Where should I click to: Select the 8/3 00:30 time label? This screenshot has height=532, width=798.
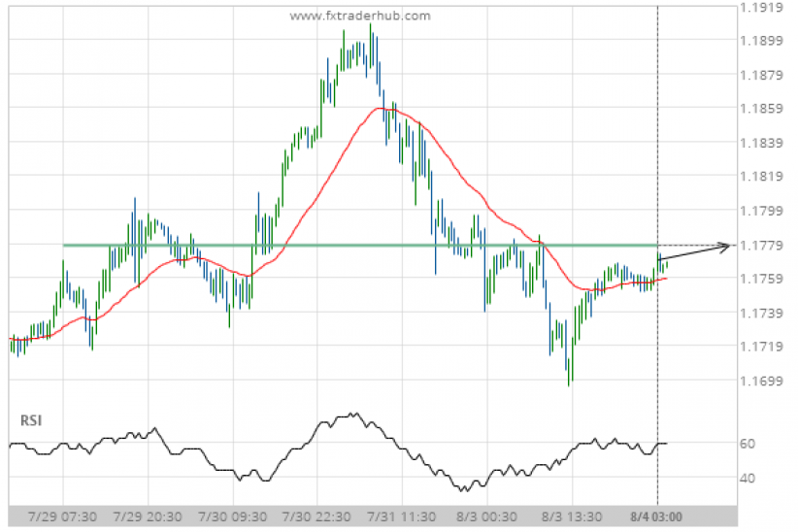[486, 517]
